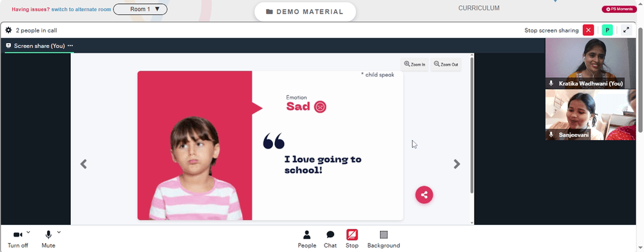Click the Sad emoji face icon
This screenshot has height=252, width=644.
pos(320,107)
